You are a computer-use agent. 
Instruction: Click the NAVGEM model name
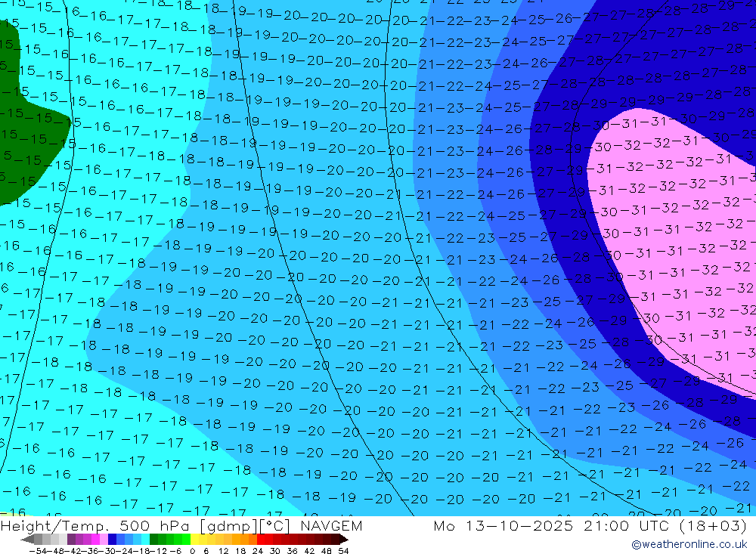(x=331, y=526)
